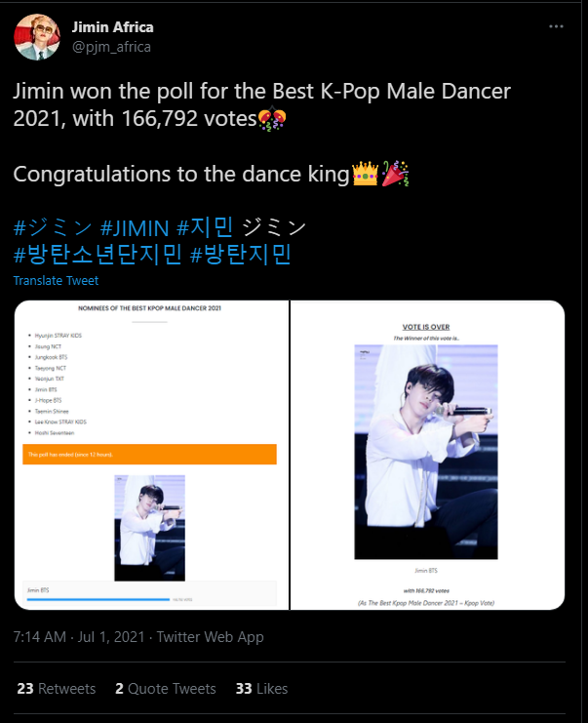Open the Jimin Africa display name

[113, 27]
